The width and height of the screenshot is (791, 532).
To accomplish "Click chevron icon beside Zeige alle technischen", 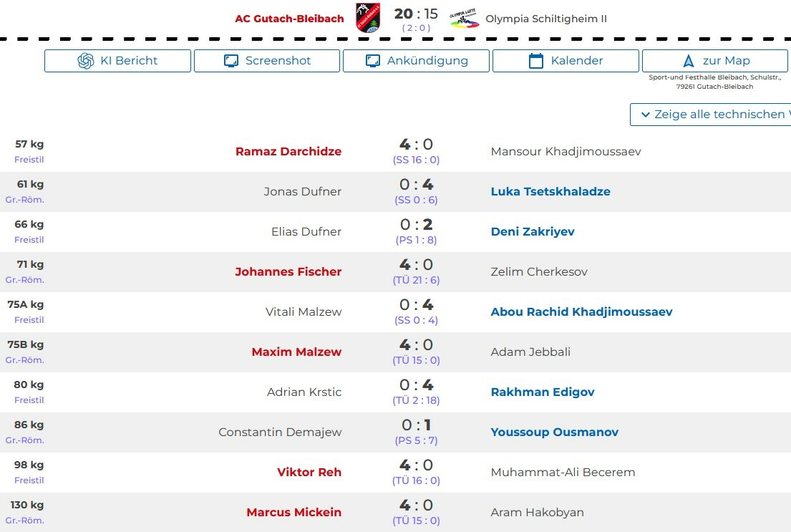I will tap(645, 115).
